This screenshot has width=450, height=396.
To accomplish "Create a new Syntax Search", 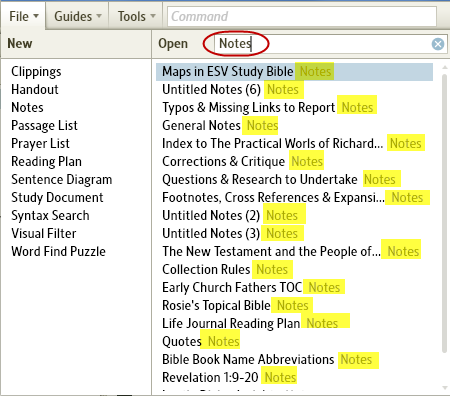I will pyautogui.click(x=50, y=216).
